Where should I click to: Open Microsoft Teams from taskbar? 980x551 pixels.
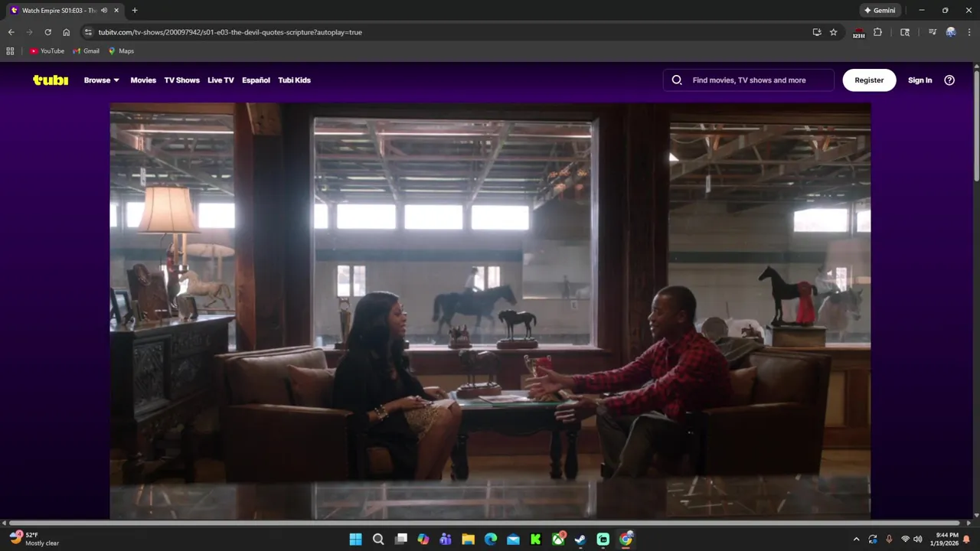point(446,539)
